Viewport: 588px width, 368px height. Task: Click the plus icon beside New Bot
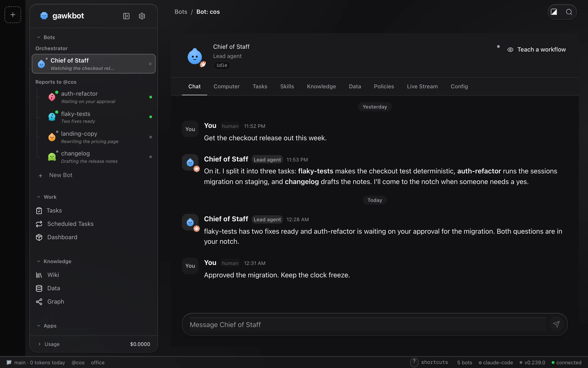[x=41, y=175]
